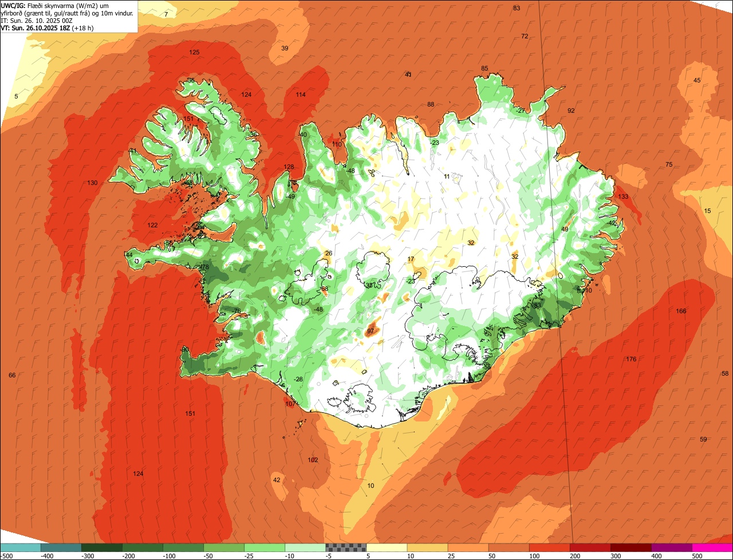Click the flux value 59 in the southeast sea

point(703,439)
